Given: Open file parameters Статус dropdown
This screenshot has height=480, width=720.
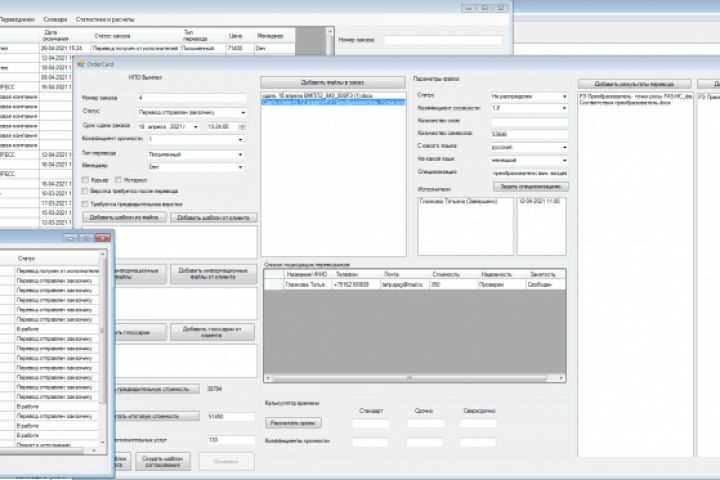Looking at the screenshot, I should click(x=564, y=96).
